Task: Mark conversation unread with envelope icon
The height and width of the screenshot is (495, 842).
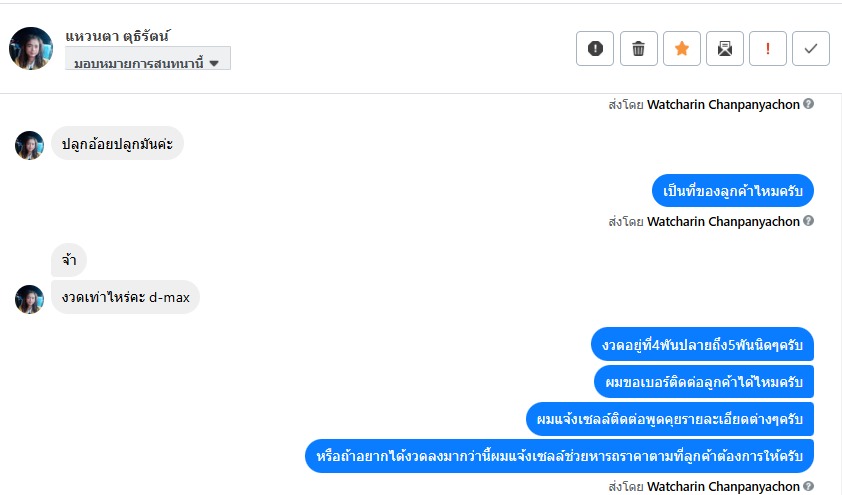Action: [x=724, y=48]
